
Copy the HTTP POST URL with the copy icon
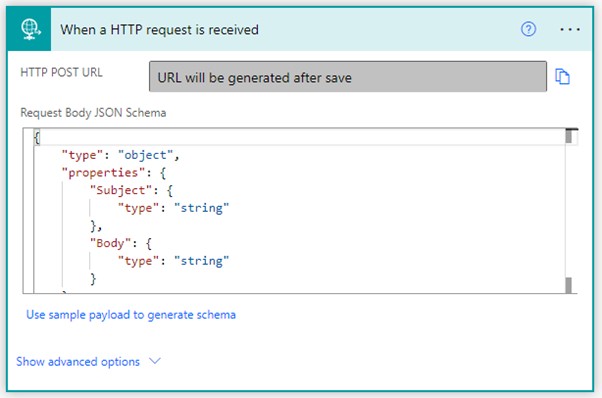point(562,76)
